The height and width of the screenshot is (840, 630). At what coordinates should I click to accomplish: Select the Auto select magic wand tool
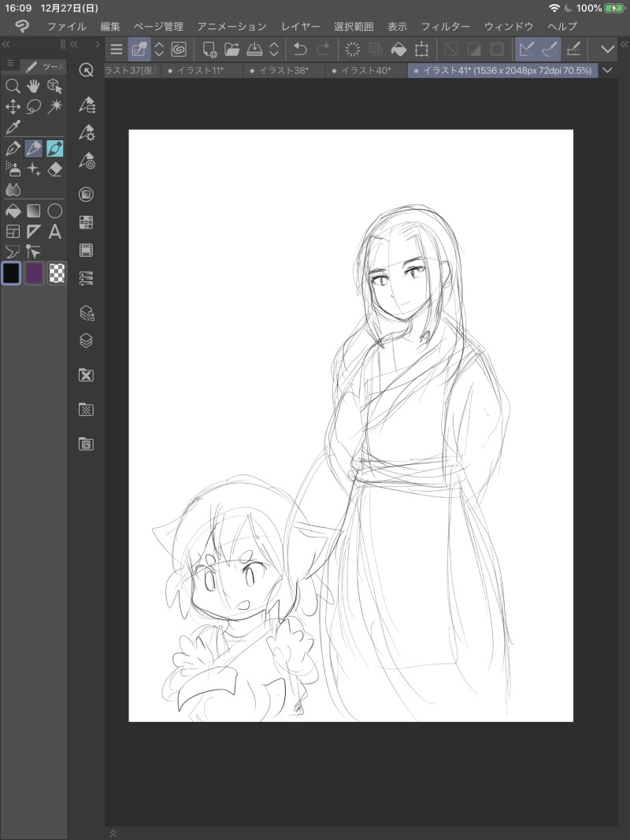(x=54, y=106)
